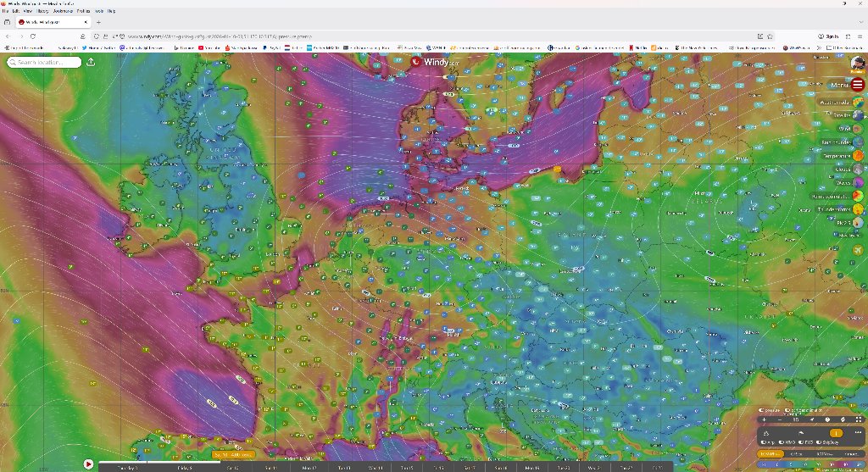Click the Windy.com logo
The width and height of the screenshot is (868, 472).
click(x=434, y=62)
